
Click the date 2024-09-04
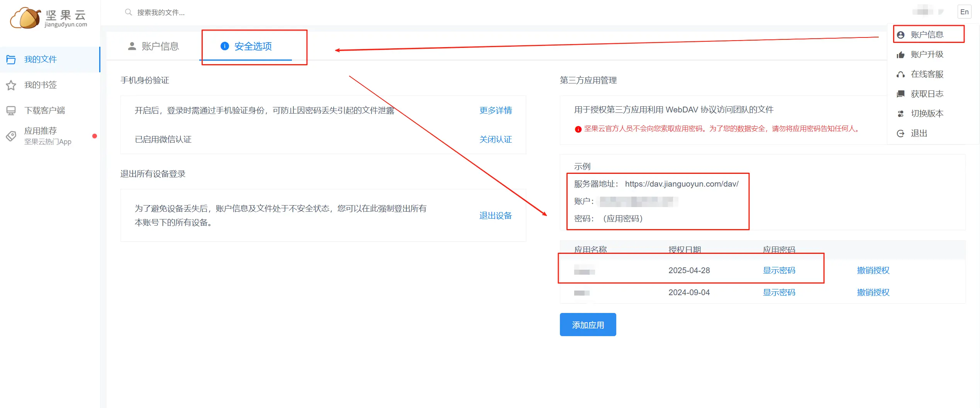click(x=689, y=292)
